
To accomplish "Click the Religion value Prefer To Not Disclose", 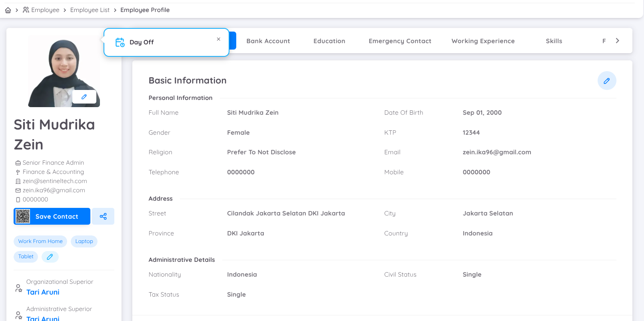I will [261, 152].
